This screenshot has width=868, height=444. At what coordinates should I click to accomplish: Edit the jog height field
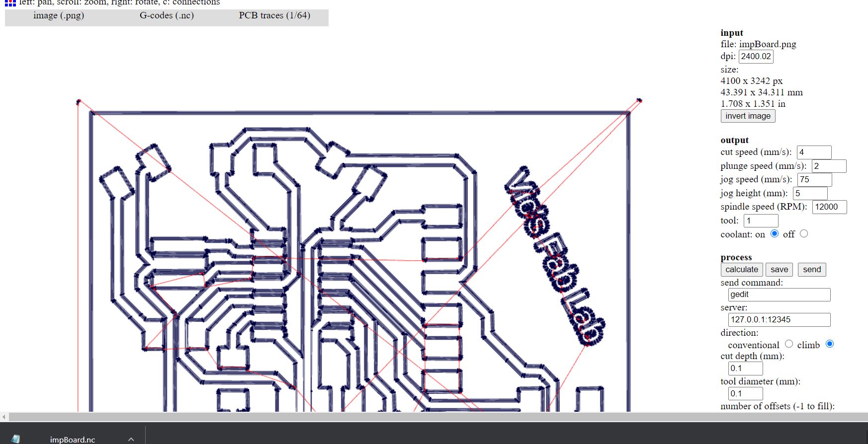tap(810, 194)
